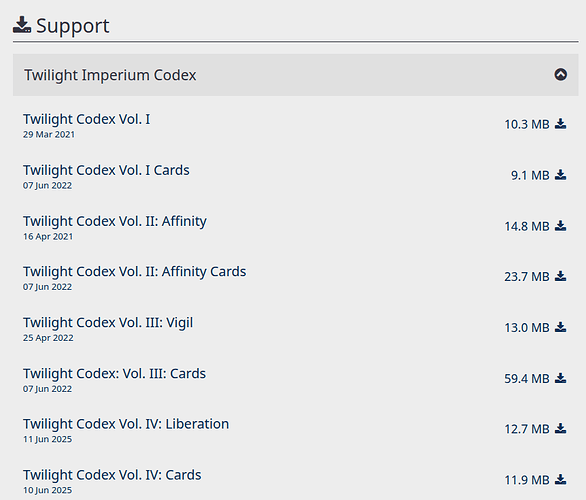Download Vol. III: Vigil via its icon
Image resolution: width=586 pixels, height=500 pixels.
[560, 327]
